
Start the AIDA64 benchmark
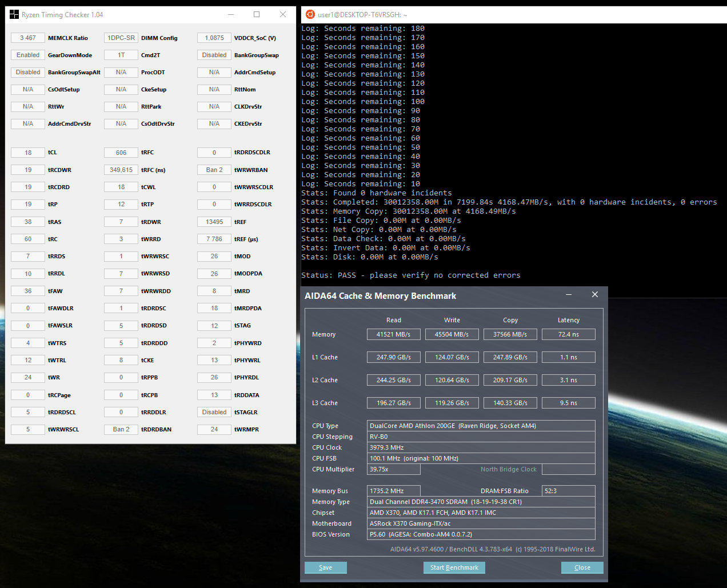(x=454, y=567)
